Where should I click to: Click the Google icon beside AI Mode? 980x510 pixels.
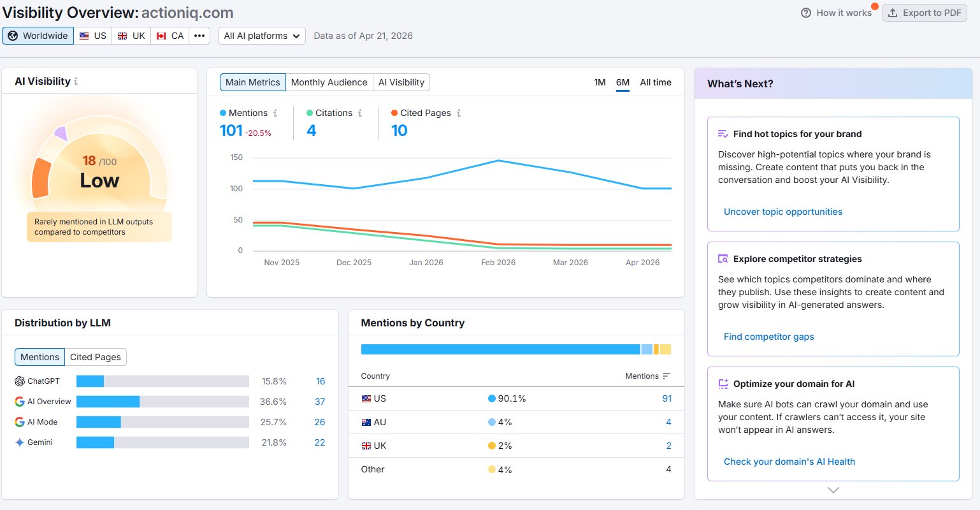pyautogui.click(x=20, y=422)
